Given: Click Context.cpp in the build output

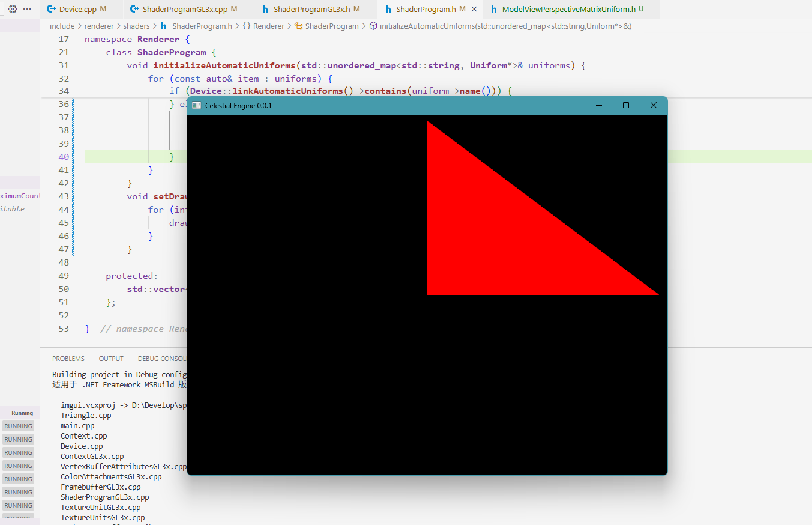Looking at the screenshot, I should point(84,435).
